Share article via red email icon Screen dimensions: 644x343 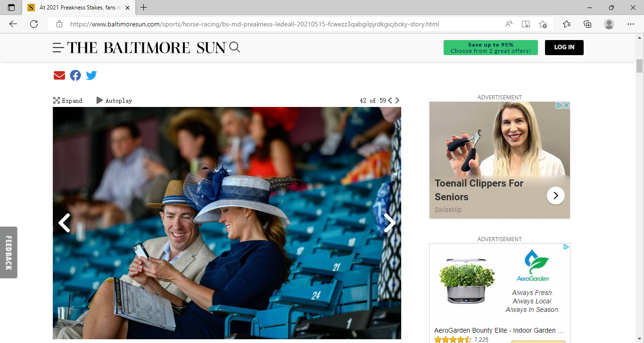coord(59,75)
